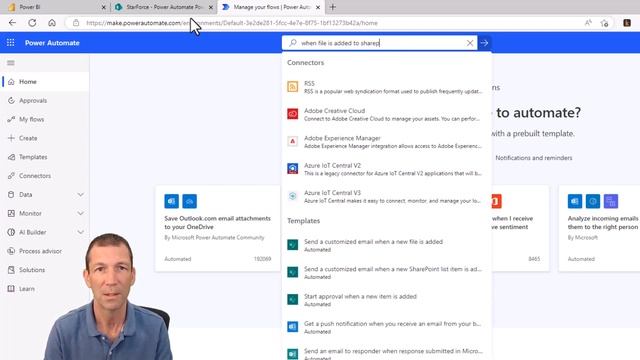Select the RSS connector icon

(293, 87)
